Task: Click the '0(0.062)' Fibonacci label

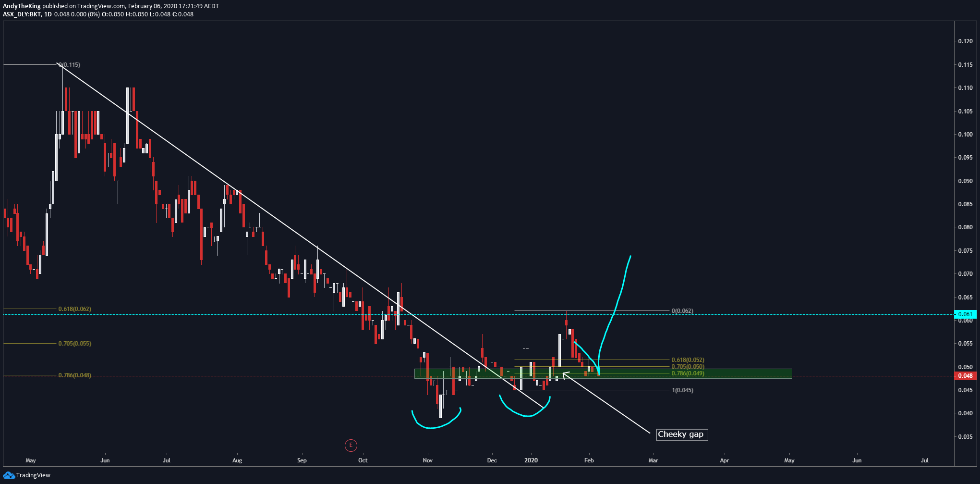Action: coord(682,311)
